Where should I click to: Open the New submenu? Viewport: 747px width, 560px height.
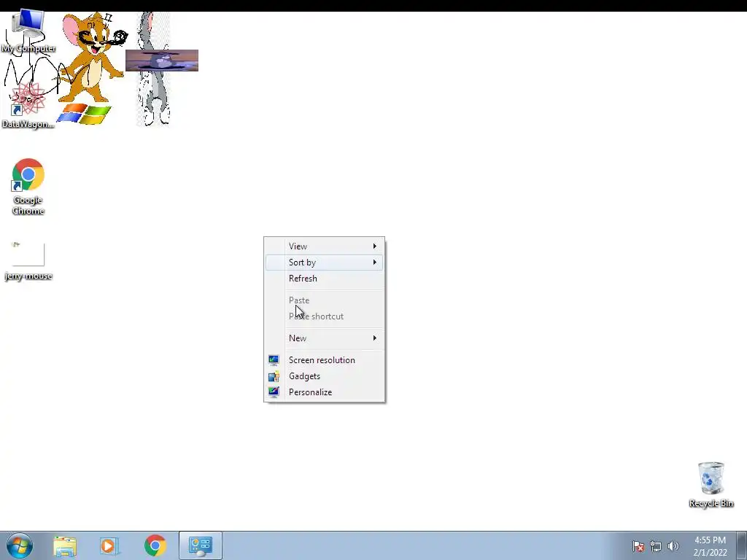point(324,338)
